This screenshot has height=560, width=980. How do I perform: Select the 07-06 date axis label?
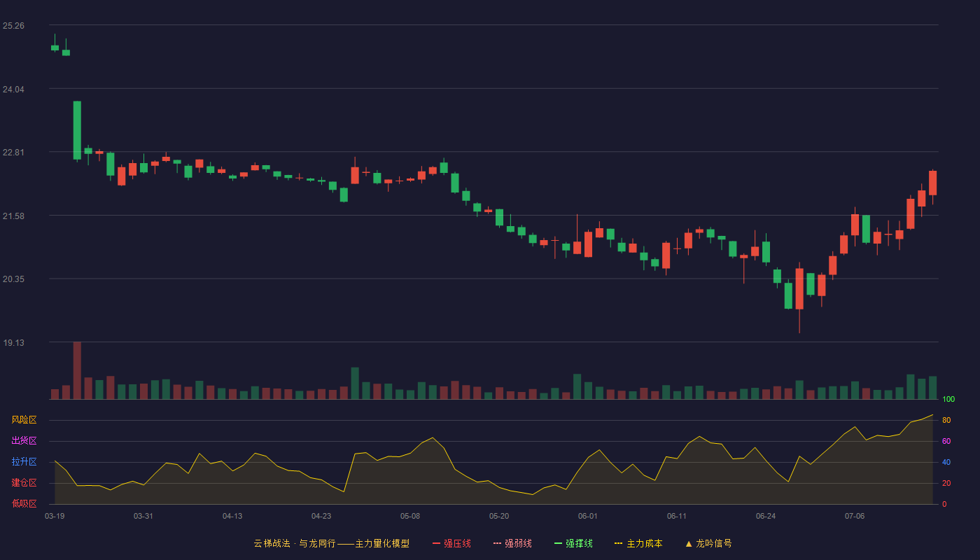855,516
